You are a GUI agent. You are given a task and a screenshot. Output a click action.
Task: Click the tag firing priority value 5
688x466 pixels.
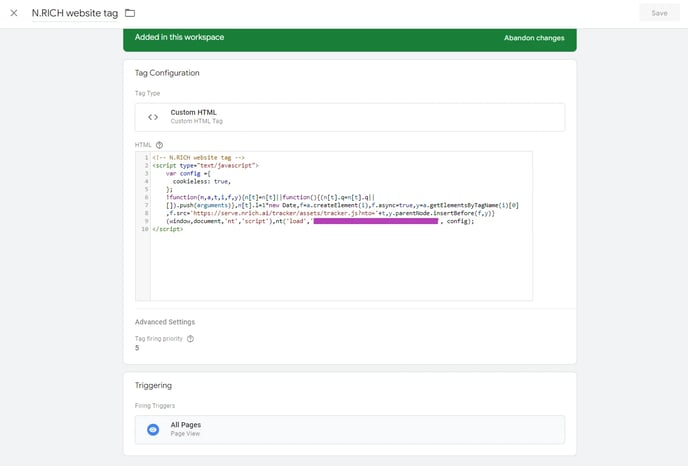137,348
